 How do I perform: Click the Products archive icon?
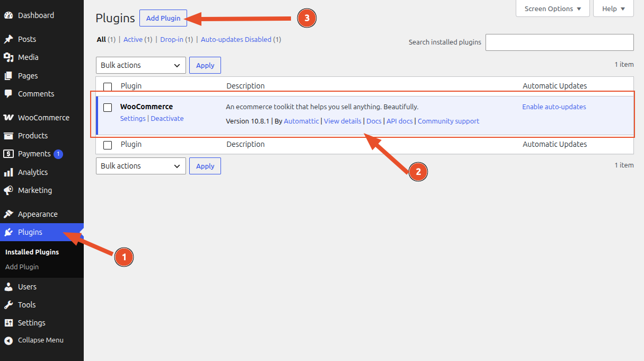click(x=8, y=136)
